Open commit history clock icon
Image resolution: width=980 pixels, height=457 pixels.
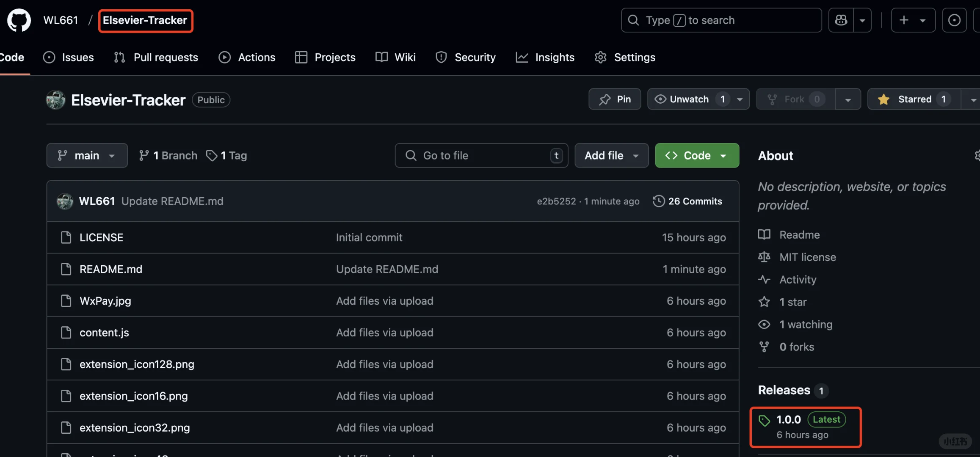pyautogui.click(x=658, y=201)
